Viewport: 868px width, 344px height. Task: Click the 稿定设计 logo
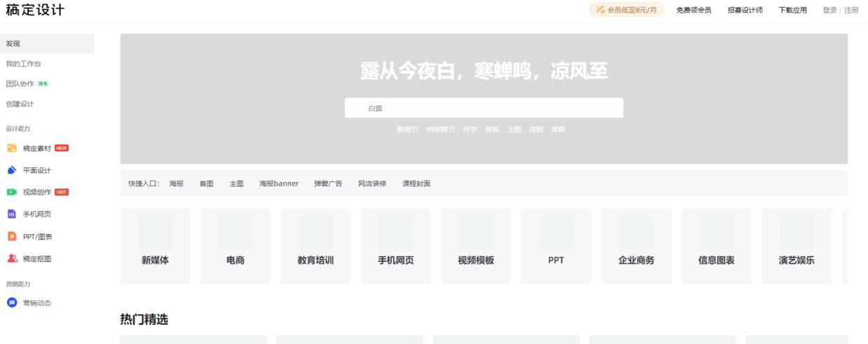pos(35,11)
